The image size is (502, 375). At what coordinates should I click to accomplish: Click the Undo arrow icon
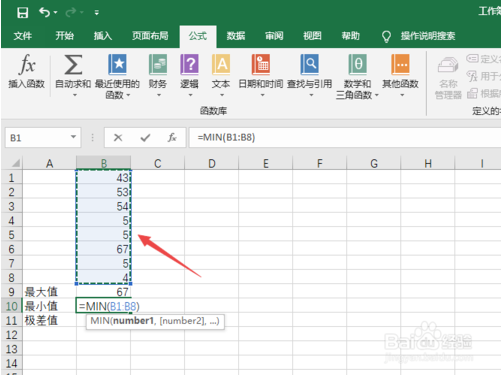(x=44, y=12)
